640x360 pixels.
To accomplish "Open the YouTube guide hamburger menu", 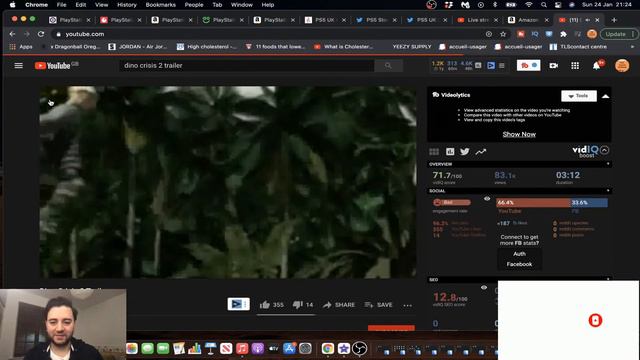I will tap(18, 65).
